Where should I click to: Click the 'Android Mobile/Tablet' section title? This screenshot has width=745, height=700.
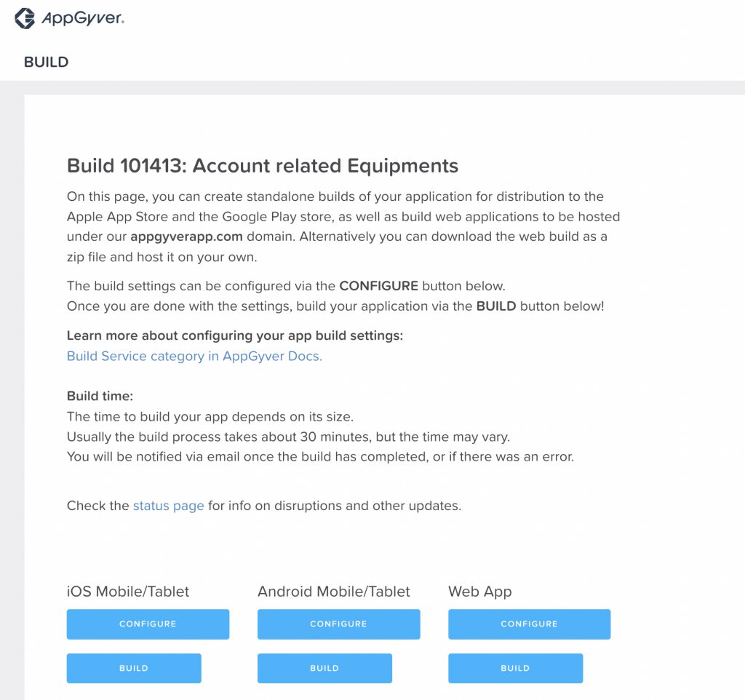(x=333, y=592)
